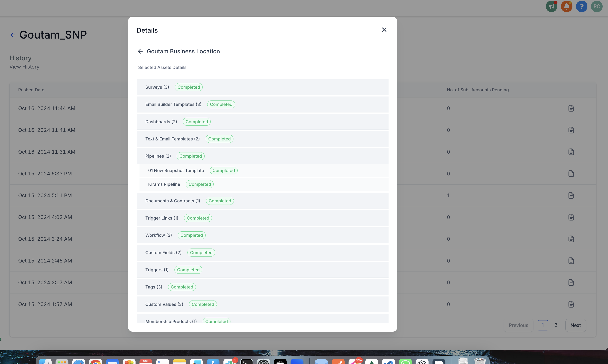The image size is (608, 364).
Task: Close the Details dialog
Action: click(384, 30)
